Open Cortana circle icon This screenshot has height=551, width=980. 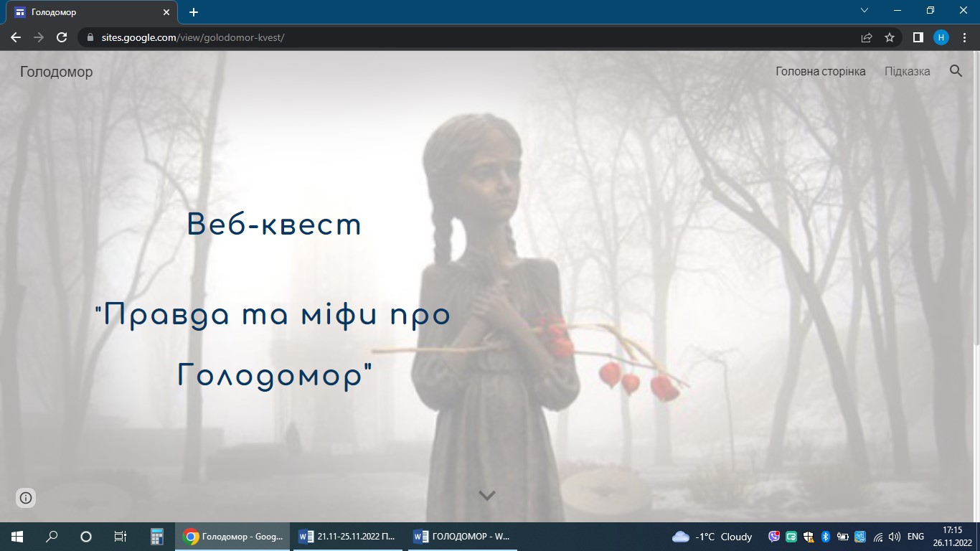86,537
